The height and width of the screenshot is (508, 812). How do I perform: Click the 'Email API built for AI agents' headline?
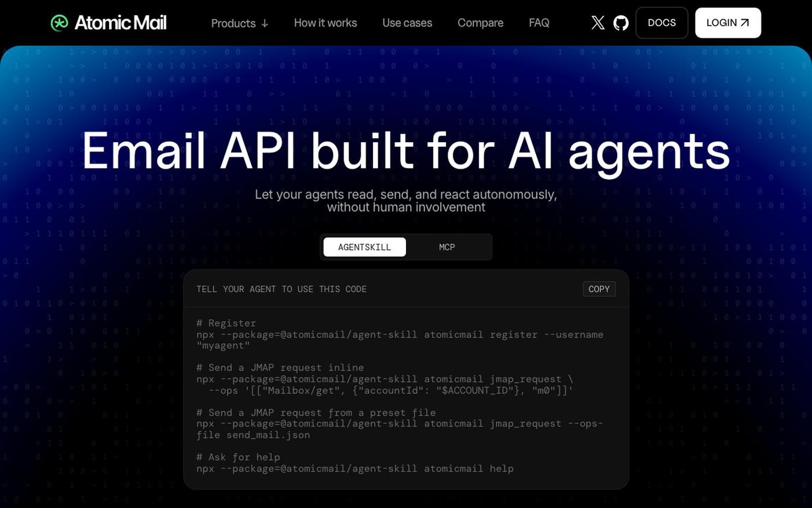click(406, 151)
